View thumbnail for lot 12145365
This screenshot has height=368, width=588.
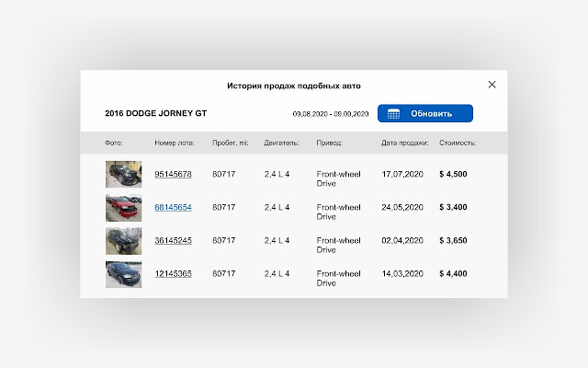[x=124, y=274]
